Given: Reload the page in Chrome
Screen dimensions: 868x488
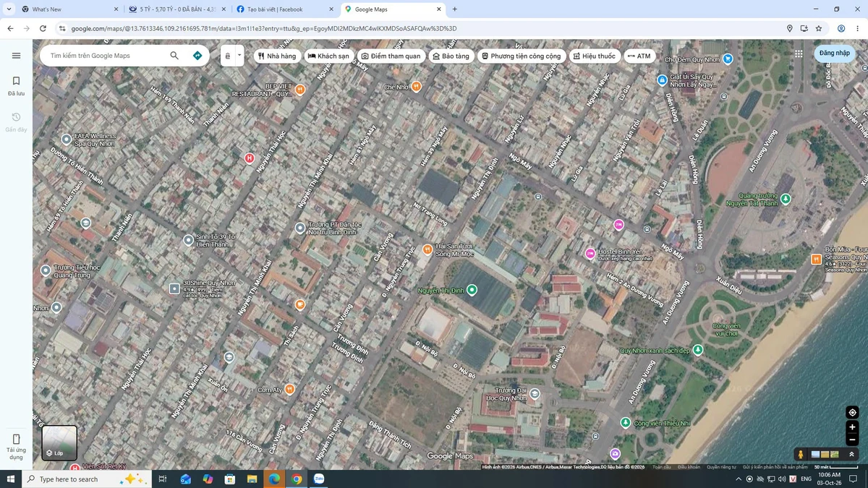Looking at the screenshot, I should pos(43,28).
